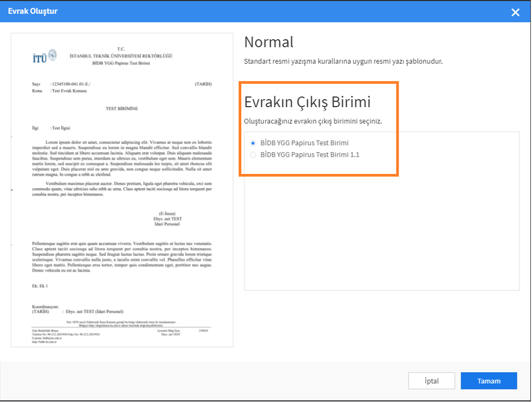Click the 'TEST BİRİMİNE' line in the preview
This screenshot has width=532, height=402.
pos(122,108)
